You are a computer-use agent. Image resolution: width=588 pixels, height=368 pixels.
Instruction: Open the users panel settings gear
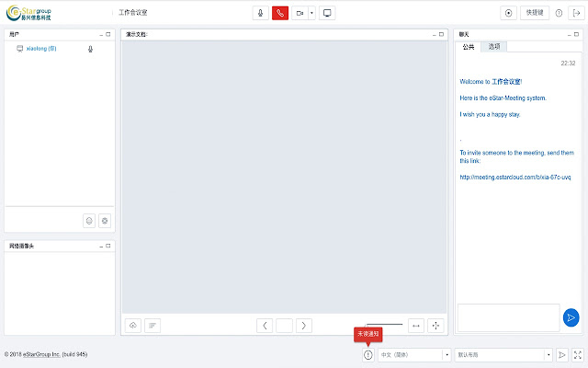pyautogui.click(x=105, y=221)
